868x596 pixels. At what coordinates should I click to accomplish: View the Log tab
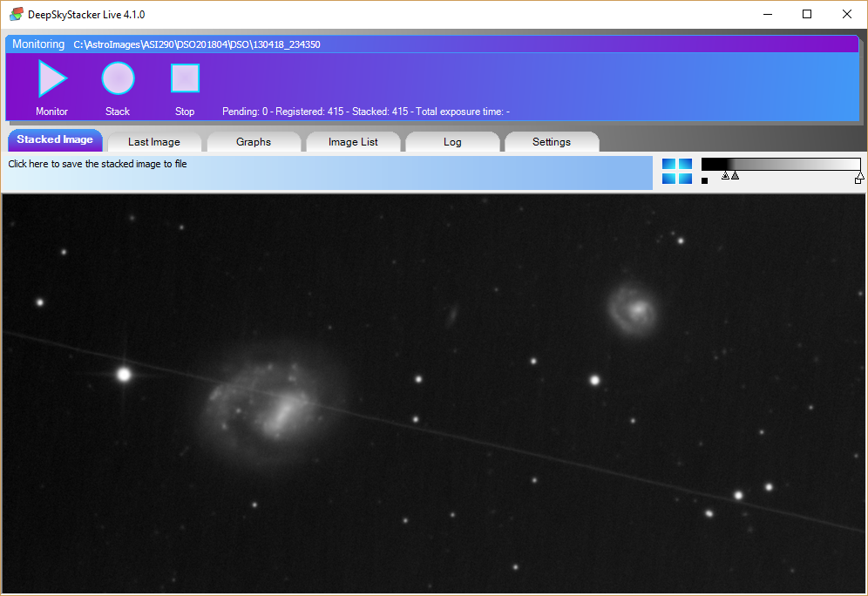point(452,142)
